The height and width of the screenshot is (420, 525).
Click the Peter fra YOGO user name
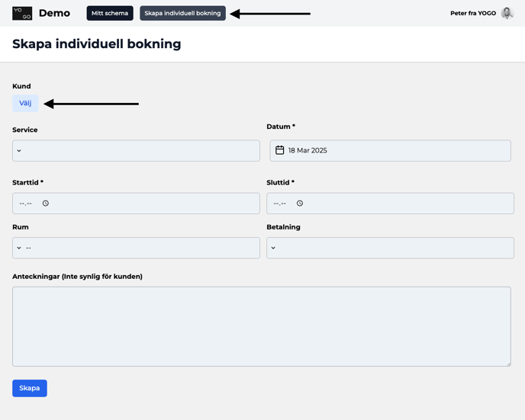coord(473,13)
